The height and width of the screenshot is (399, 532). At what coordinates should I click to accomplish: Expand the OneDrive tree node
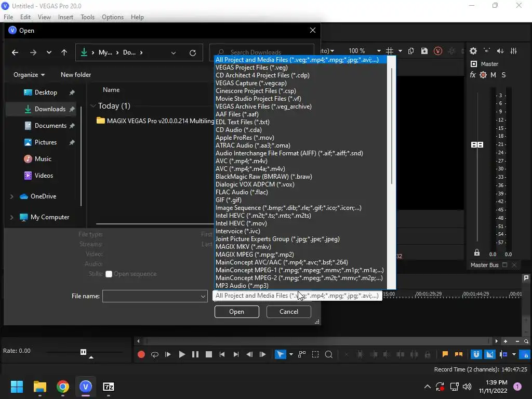(11, 196)
